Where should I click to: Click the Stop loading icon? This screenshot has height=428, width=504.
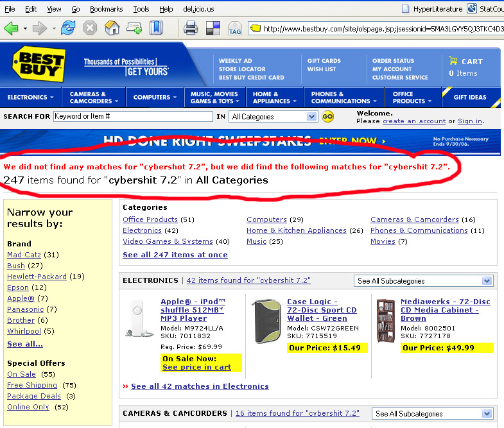tap(90, 28)
